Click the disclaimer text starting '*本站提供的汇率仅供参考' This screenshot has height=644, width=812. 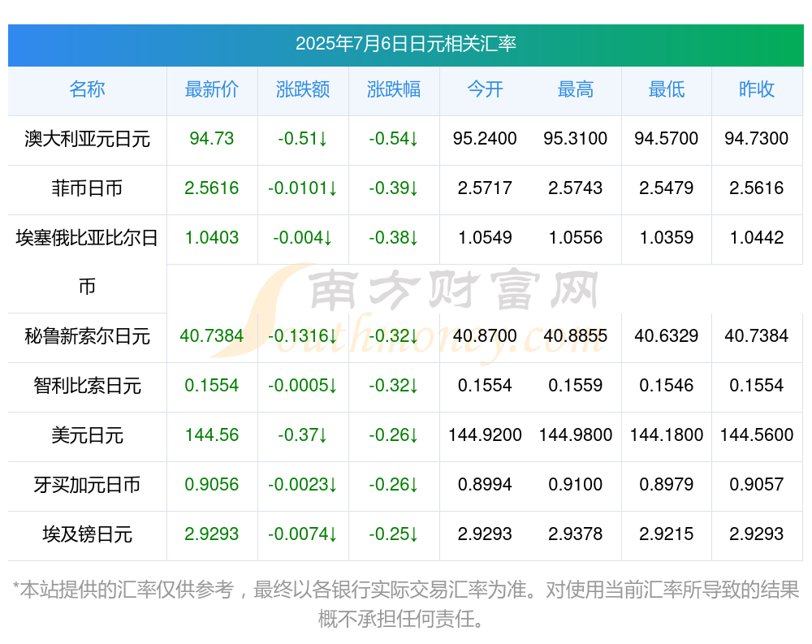405,604
